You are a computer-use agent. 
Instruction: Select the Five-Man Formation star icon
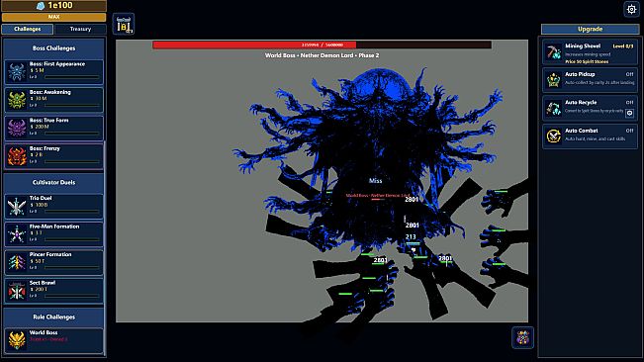pos(17,234)
